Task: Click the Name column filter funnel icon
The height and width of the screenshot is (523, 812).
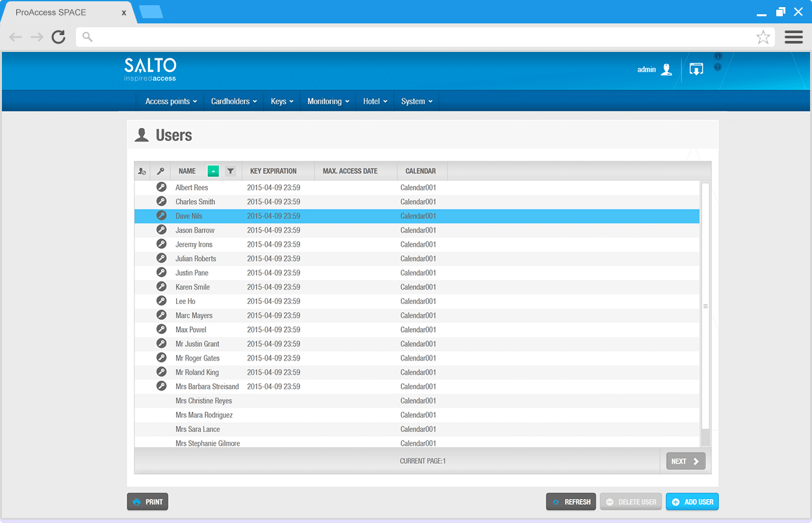Action: click(x=230, y=172)
